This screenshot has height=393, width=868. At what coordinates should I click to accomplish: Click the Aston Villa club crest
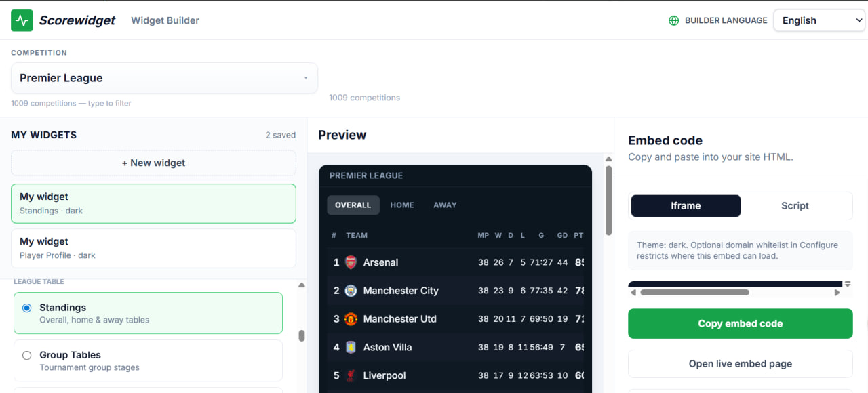point(351,347)
